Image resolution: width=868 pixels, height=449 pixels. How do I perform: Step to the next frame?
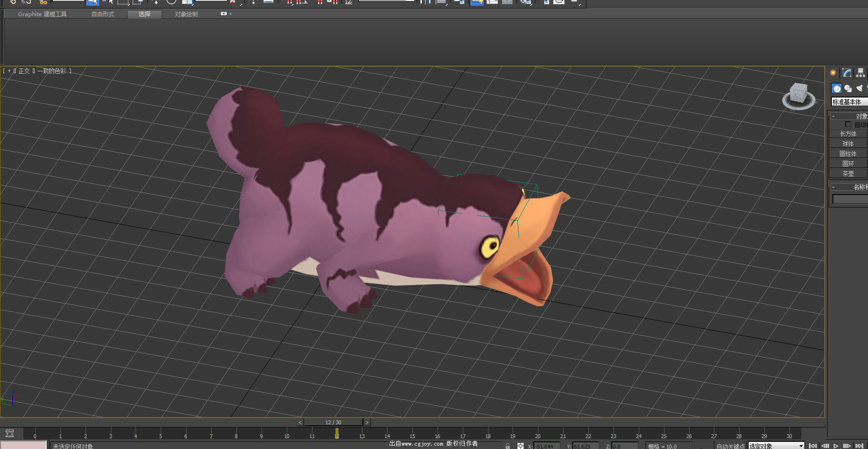pos(847,446)
